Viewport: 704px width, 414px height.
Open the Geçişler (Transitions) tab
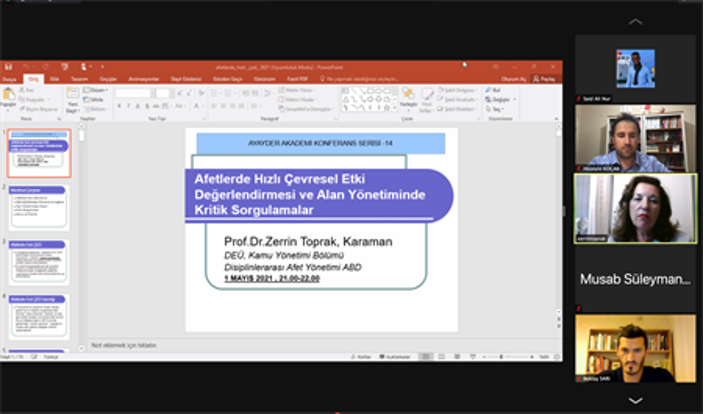(x=108, y=79)
